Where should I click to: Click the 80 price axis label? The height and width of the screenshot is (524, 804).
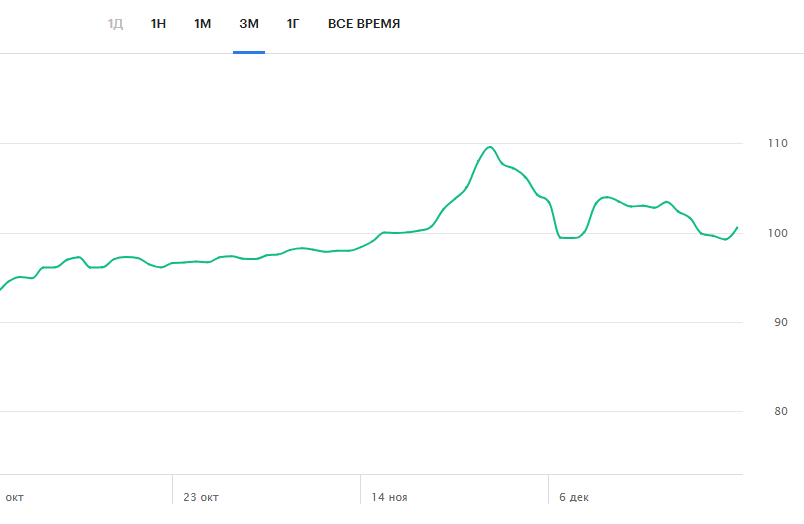click(x=780, y=411)
